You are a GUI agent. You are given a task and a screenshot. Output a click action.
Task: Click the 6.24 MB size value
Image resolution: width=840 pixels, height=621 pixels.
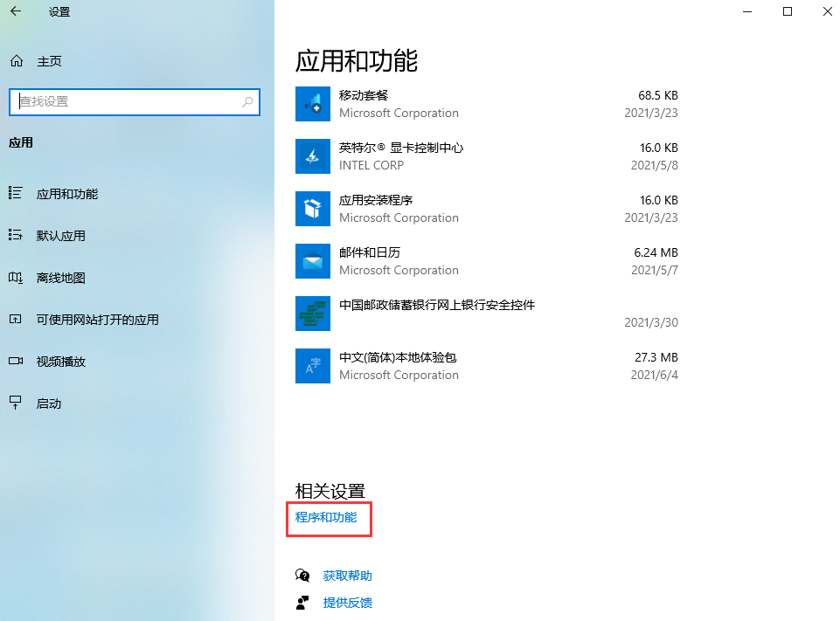[656, 252]
